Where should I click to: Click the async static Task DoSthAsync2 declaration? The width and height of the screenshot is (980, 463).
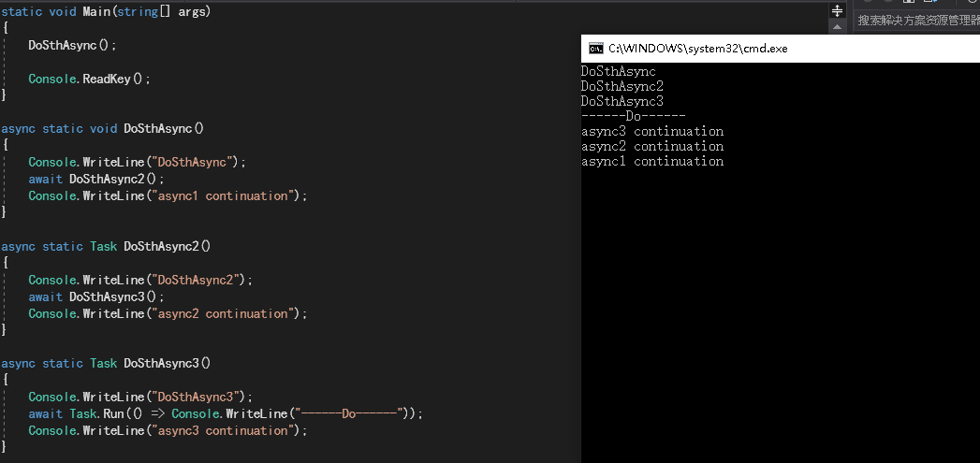pos(106,246)
